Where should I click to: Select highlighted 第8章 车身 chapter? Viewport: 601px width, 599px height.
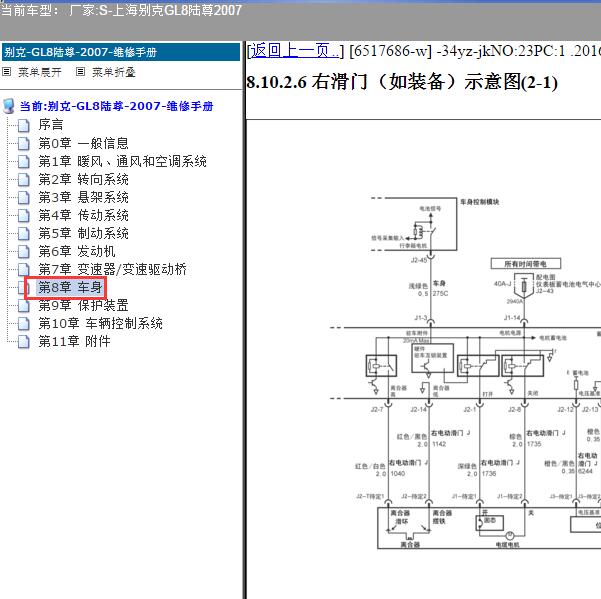pyautogui.click(x=70, y=287)
